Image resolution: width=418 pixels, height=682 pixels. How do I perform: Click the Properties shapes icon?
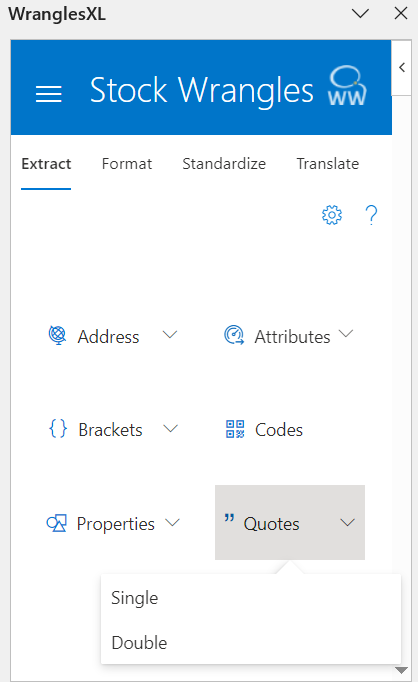(57, 523)
